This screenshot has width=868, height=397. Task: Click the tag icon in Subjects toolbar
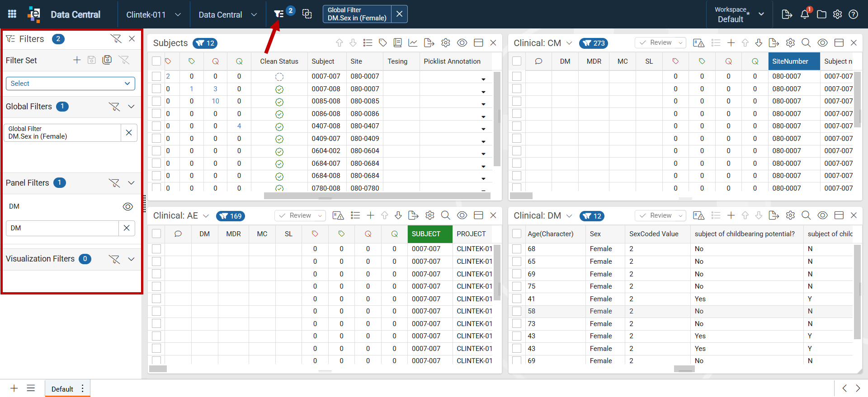tap(383, 43)
